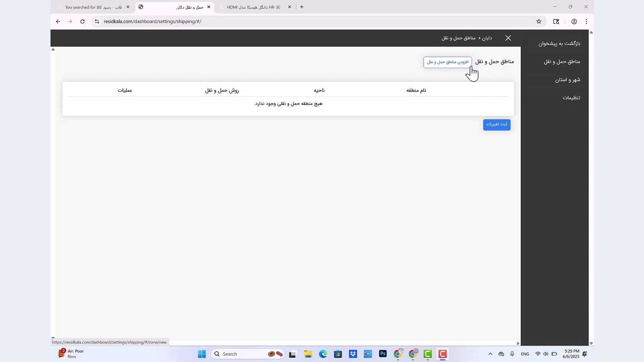Screen dimensions: 644x362
Task: Open Microsoft Store from the taskbar
Action: pos(338,354)
